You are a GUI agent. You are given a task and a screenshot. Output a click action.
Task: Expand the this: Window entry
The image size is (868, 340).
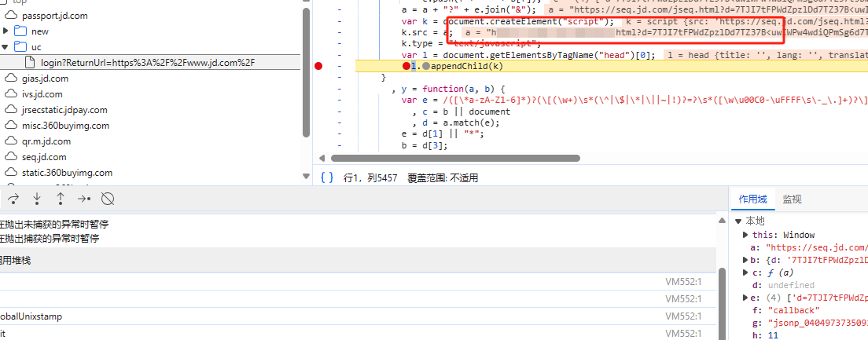tap(745, 235)
